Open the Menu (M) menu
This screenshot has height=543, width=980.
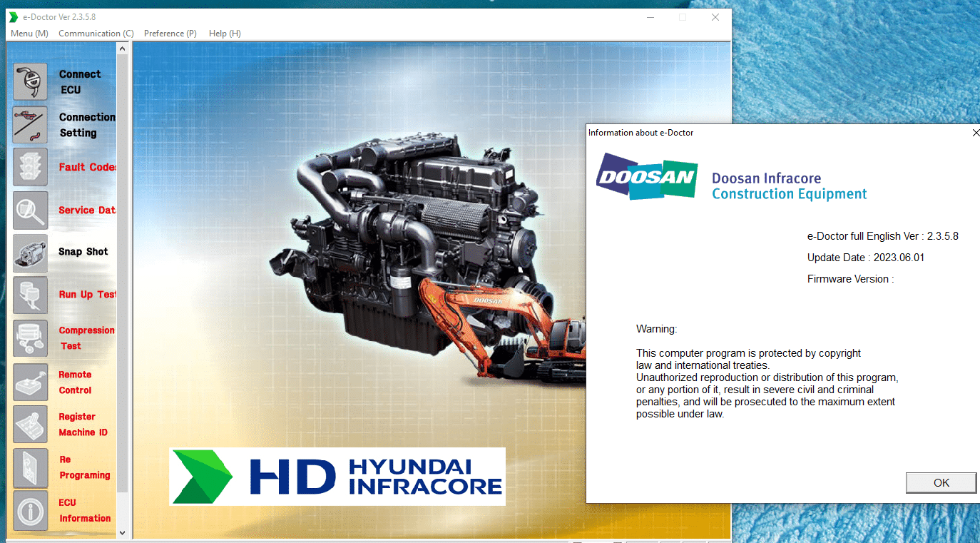[29, 34]
